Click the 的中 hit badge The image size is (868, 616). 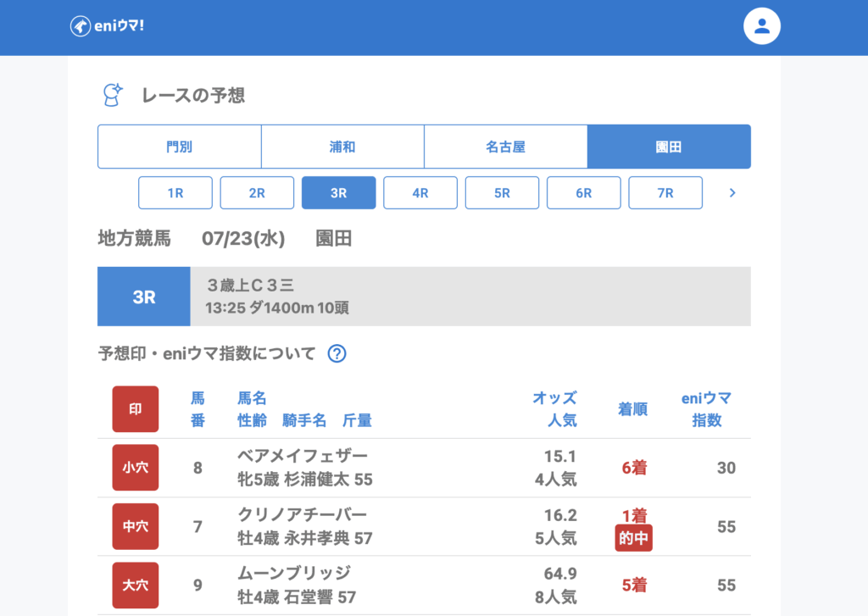(633, 538)
